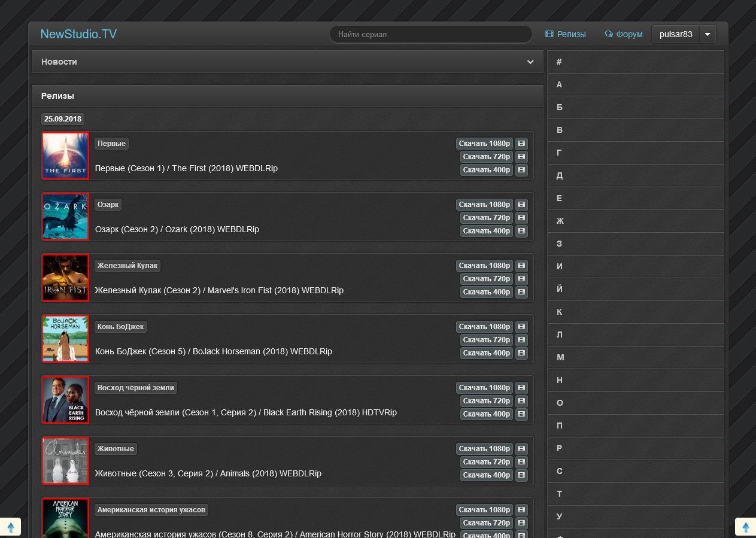Click film icon next to Конь БоДжек 400p
Viewport: 756px width, 538px height.
click(x=521, y=353)
